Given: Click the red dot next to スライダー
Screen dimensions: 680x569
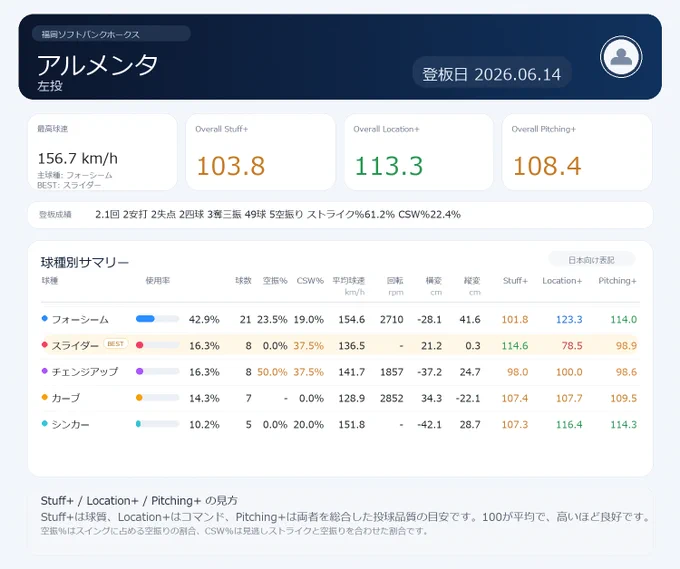Looking at the screenshot, I should coord(44,345).
